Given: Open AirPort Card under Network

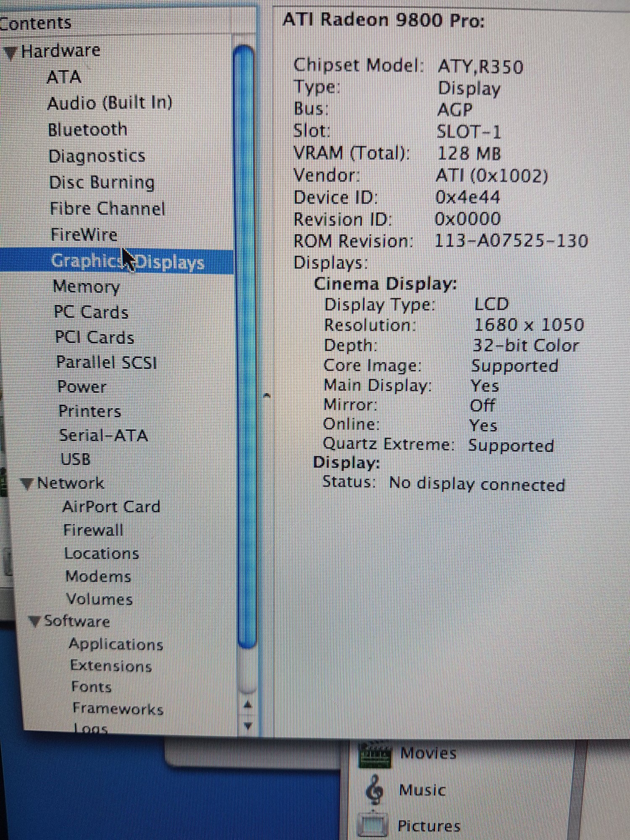Looking at the screenshot, I should coord(111,507).
